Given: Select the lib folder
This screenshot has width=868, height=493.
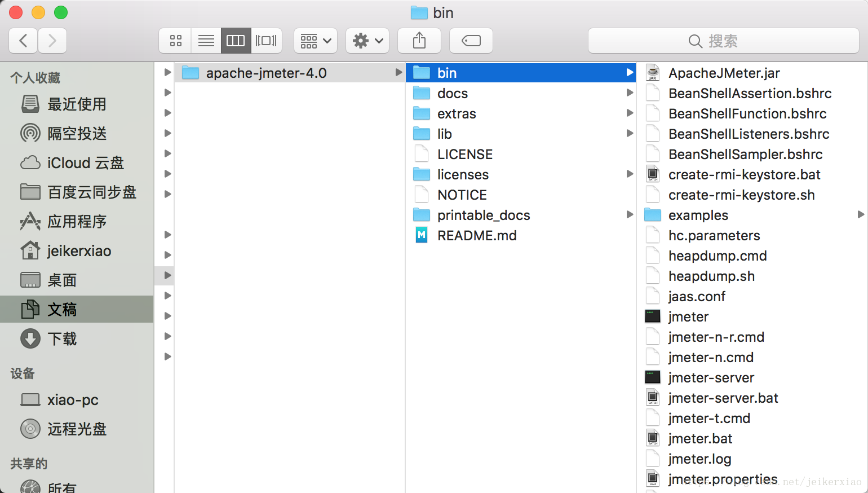Looking at the screenshot, I should click(521, 134).
